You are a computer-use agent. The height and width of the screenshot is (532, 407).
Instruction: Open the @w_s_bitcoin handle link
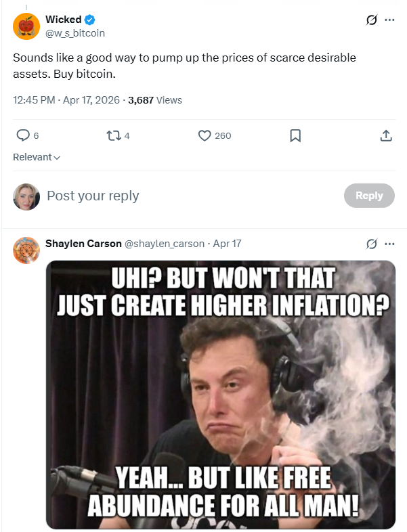74,32
